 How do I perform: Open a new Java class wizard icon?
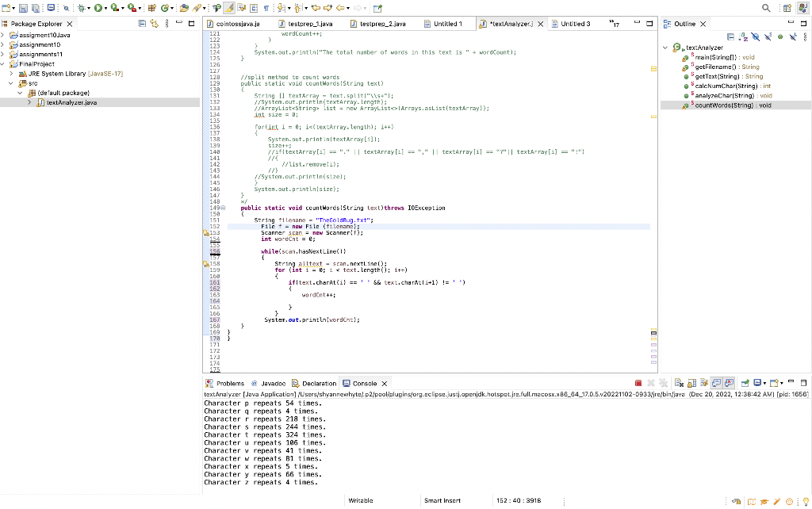(x=164, y=7)
